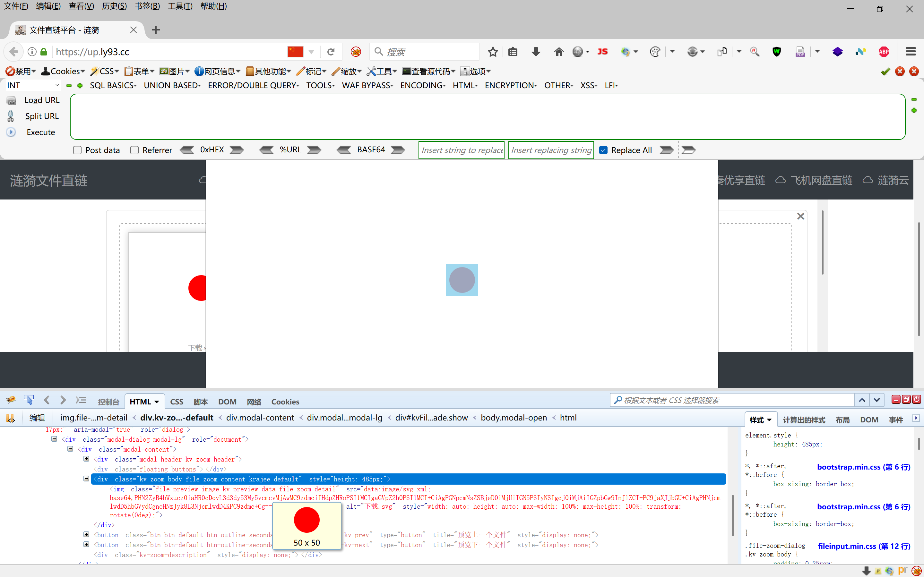The width and height of the screenshot is (924, 577).
Task: Expand the modal-header kv-zoom-header node
Action: pos(86,459)
